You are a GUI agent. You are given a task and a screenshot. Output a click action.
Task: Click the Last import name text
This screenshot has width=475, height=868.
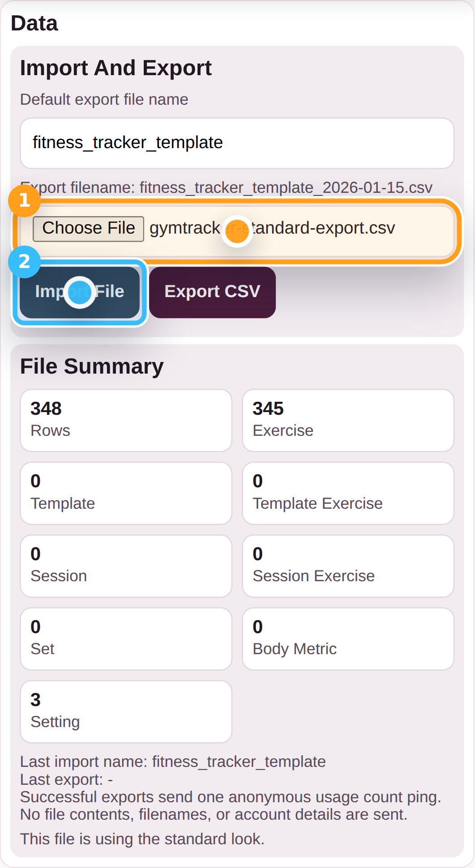[x=173, y=762]
